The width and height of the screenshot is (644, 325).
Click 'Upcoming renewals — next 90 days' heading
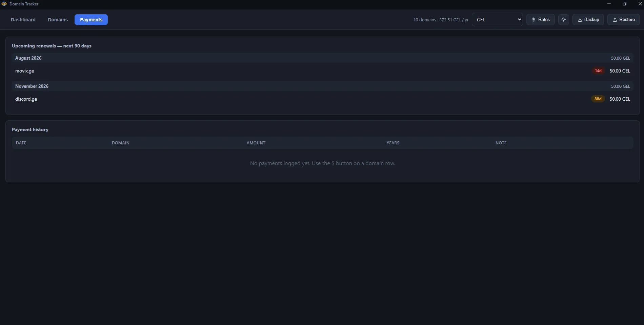click(x=52, y=46)
